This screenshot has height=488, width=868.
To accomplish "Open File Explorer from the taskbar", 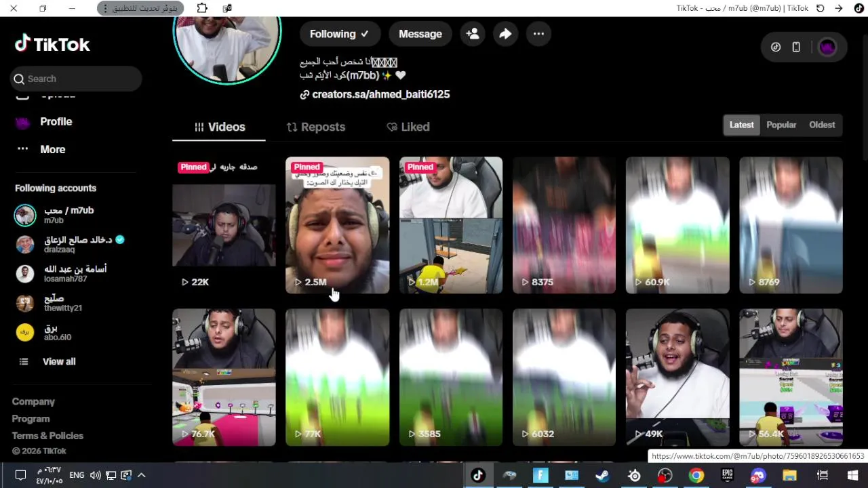I will (x=790, y=475).
